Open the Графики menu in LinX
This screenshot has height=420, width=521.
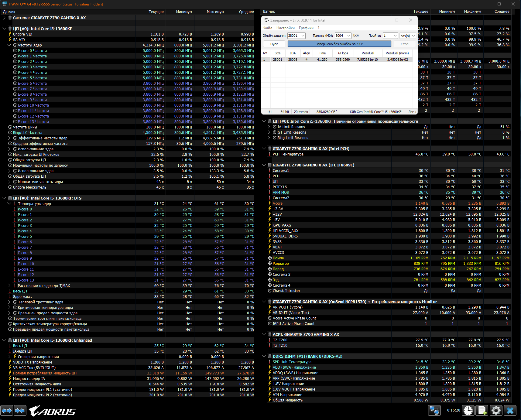coord(306,28)
